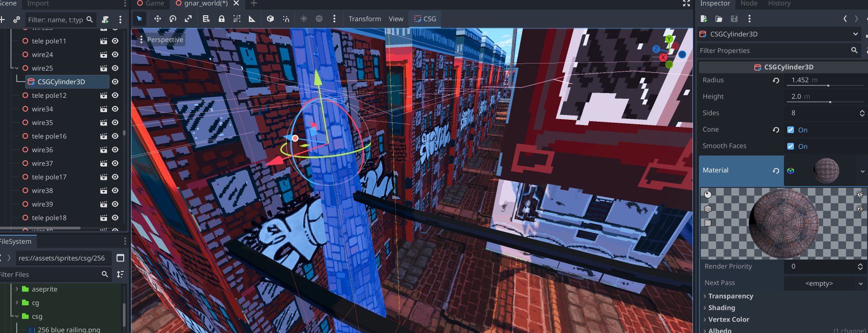Image resolution: width=868 pixels, height=333 pixels.
Task: Revert Material property to default
Action: (776, 170)
